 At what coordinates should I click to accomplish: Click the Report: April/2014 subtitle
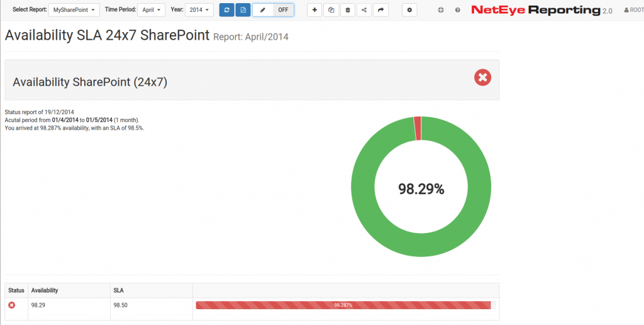tap(251, 37)
